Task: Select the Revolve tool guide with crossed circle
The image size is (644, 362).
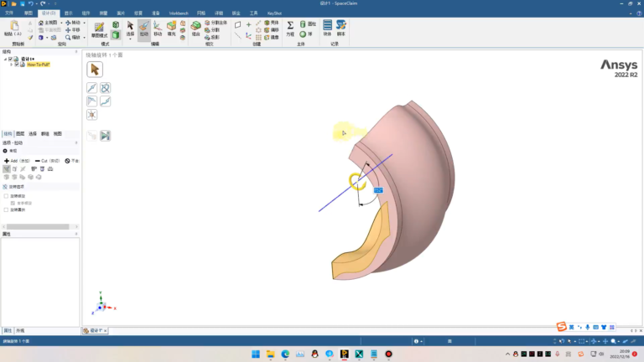Action: tap(105, 88)
